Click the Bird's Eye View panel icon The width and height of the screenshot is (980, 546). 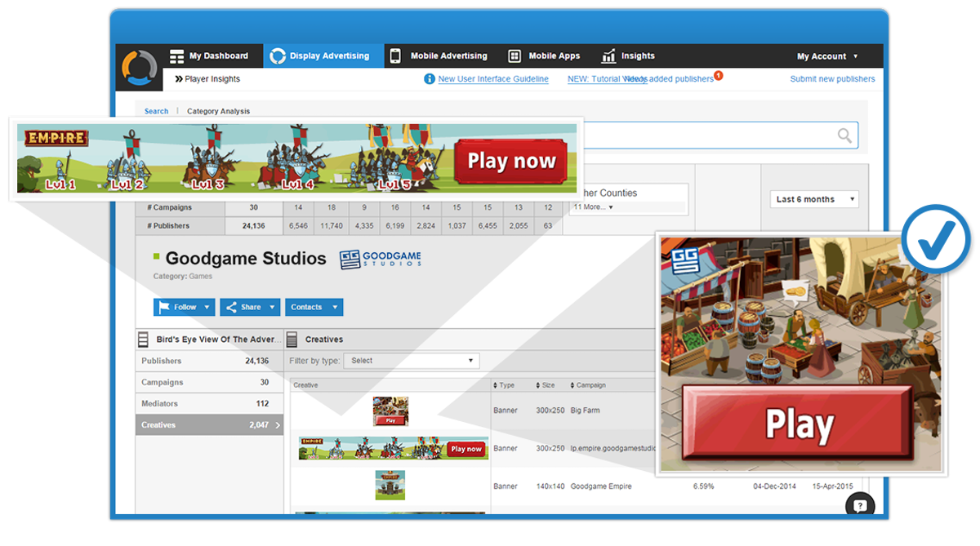pyautogui.click(x=144, y=340)
